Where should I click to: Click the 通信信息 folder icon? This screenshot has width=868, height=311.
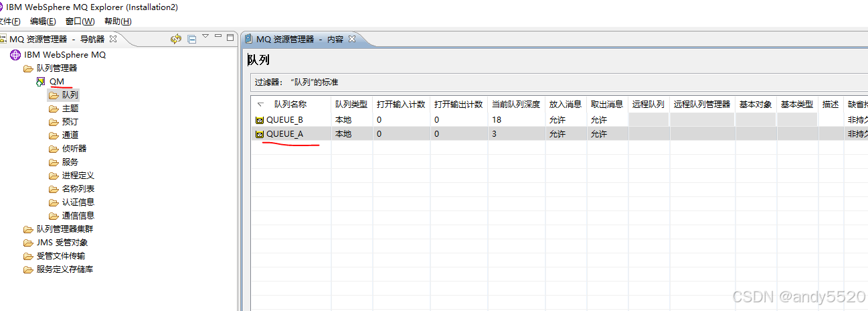[54, 216]
